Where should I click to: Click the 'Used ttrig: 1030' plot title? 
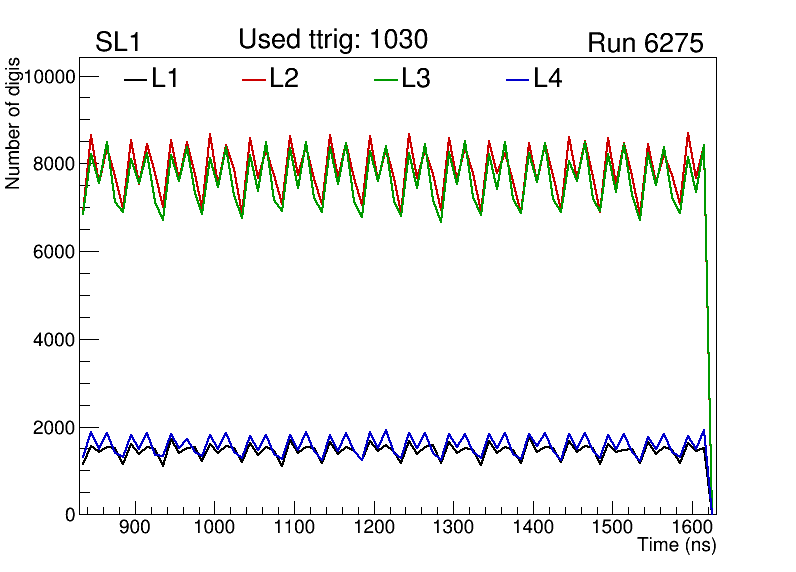pyautogui.click(x=333, y=39)
